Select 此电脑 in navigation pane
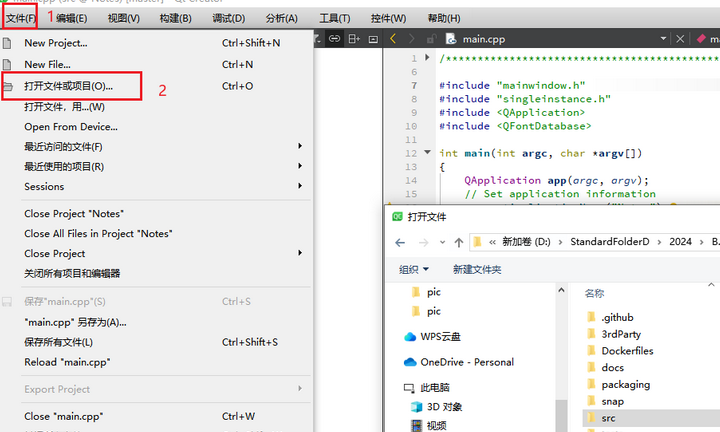Viewport: 720px width, 432px height. point(427,387)
